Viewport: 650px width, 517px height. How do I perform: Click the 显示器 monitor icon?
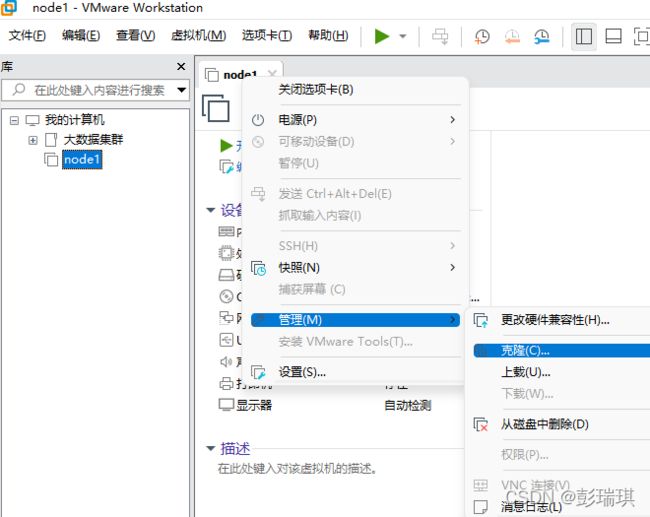pos(226,405)
